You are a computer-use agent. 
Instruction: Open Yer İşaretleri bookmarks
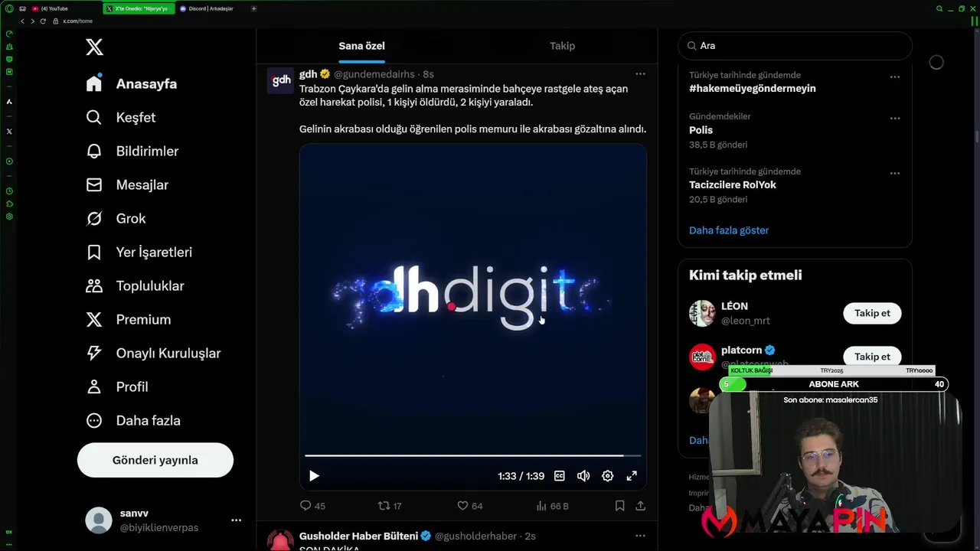pos(139,252)
